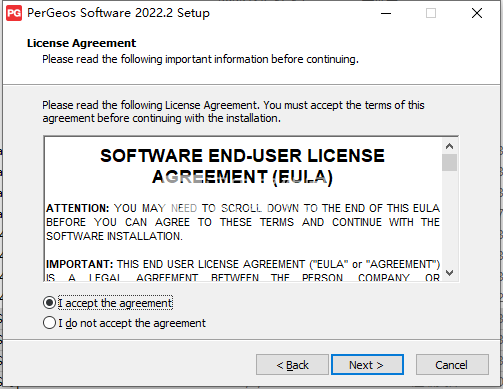Viewport: 503px width, 389px height.
Task: Click the license text scroll down arrow
Action: point(449,273)
